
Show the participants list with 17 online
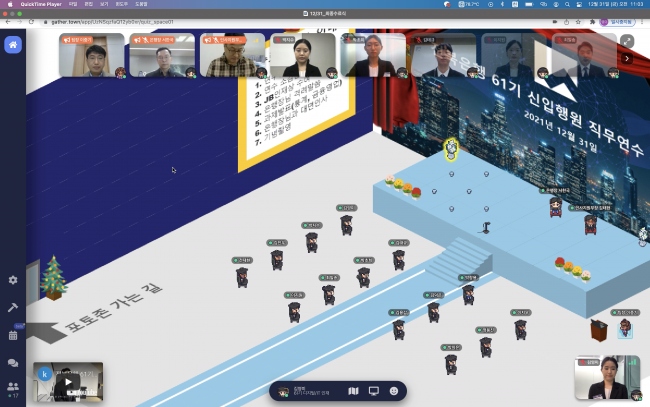[x=13, y=388]
